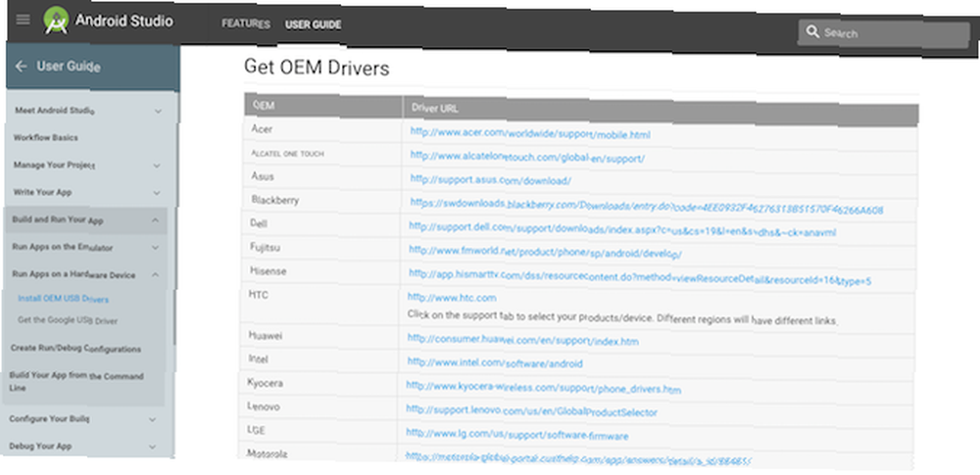980x475 pixels.
Task: Open the Intel software android link
Action: pyautogui.click(x=495, y=362)
